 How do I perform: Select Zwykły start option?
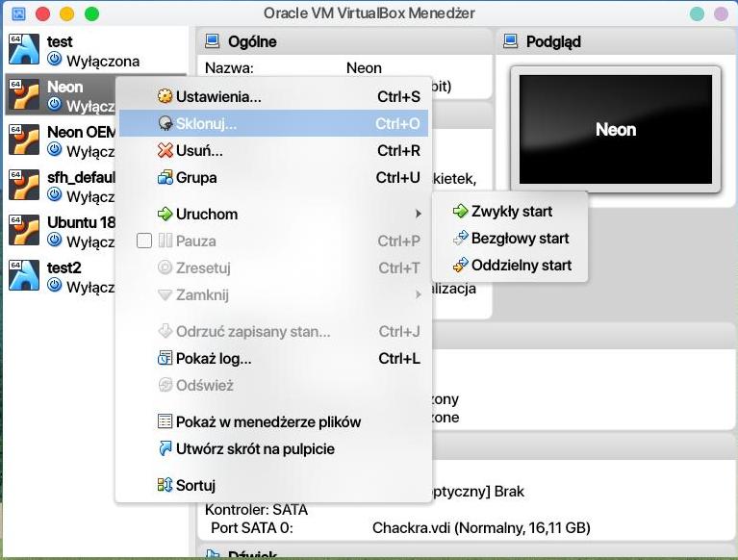click(x=510, y=212)
